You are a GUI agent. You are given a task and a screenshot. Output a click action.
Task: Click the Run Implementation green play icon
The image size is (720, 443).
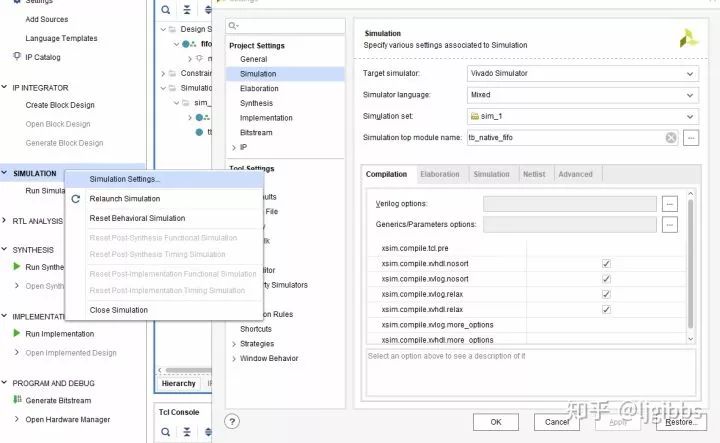[x=16, y=334]
